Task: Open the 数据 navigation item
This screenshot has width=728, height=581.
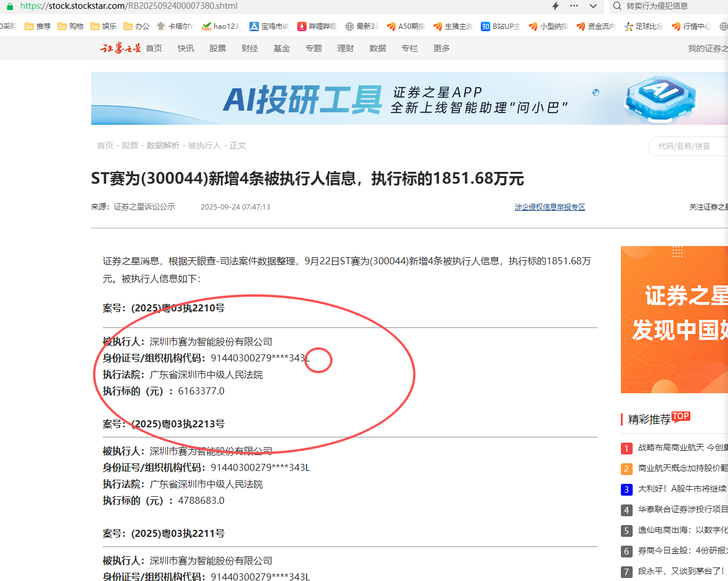Action: (378, 48)
